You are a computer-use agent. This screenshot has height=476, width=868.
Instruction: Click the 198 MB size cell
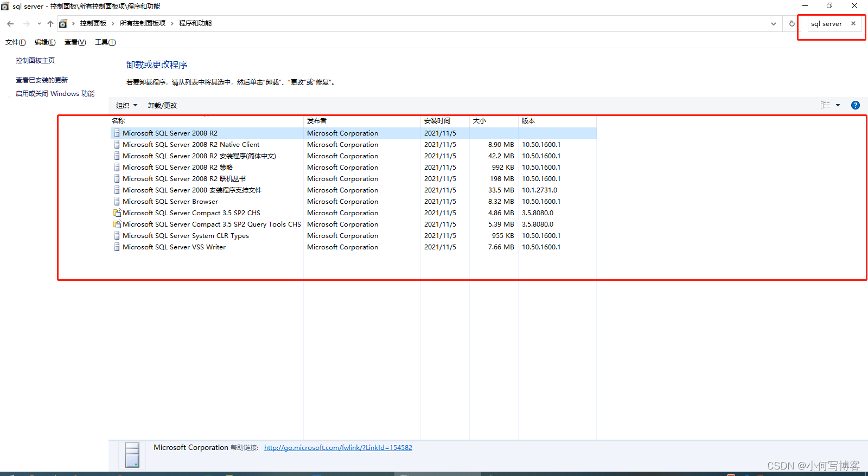[x=502, y=178]
